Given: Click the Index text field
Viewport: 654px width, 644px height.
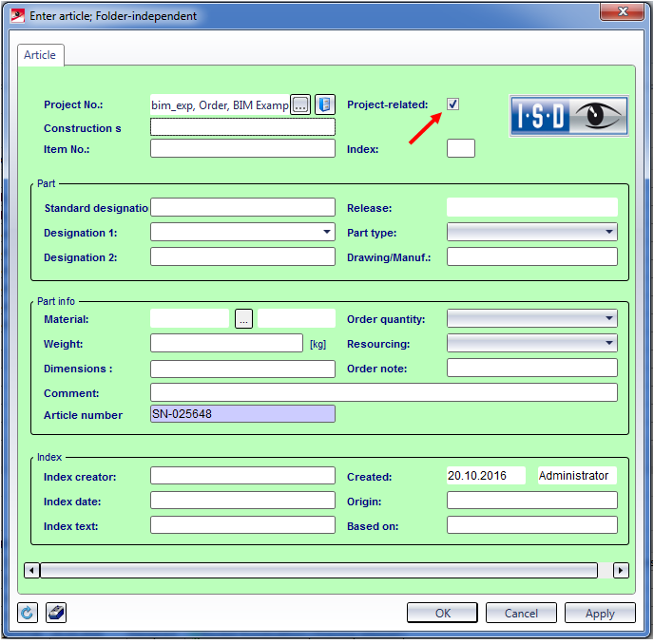Looking at the screenshot, I should click(242, 525).
